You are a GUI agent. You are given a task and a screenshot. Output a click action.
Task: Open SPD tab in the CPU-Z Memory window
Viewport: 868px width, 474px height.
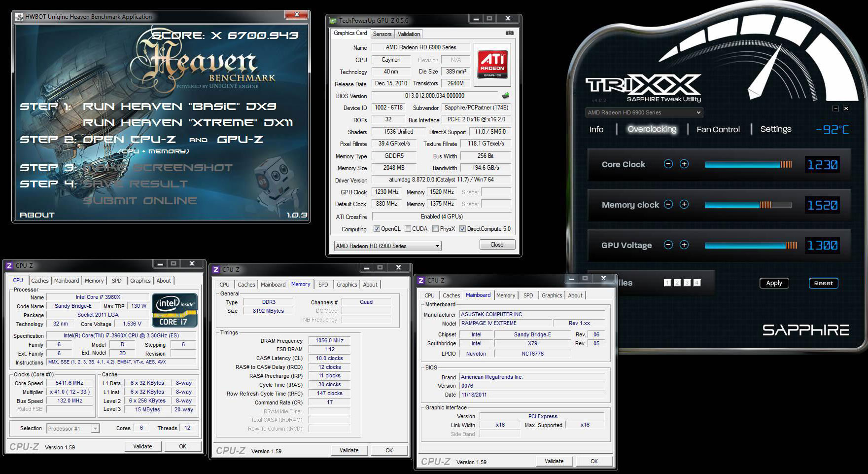coord(323,285)
